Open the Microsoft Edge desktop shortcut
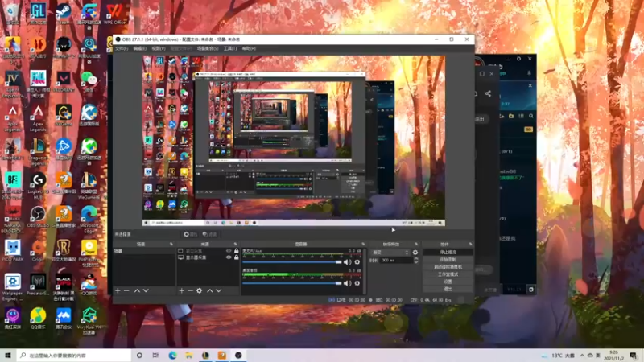 point(89,219)
